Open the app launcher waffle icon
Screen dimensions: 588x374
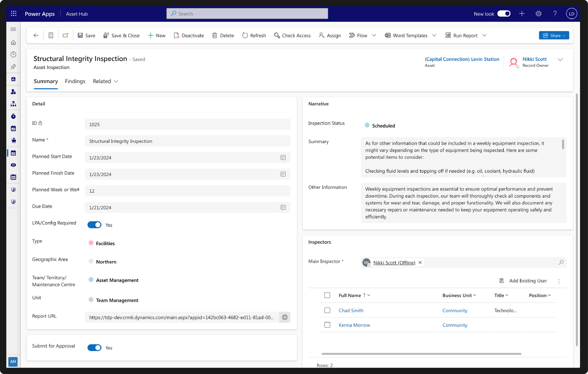14,14
